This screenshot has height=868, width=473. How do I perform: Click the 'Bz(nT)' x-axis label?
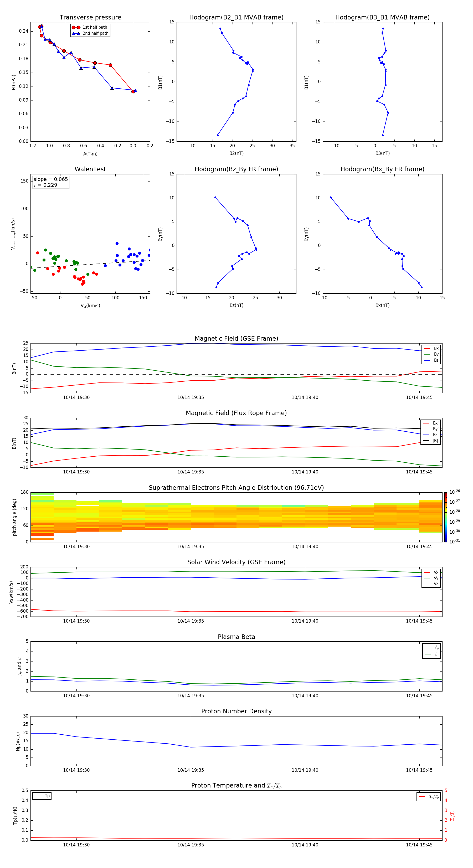pos(236,305)
